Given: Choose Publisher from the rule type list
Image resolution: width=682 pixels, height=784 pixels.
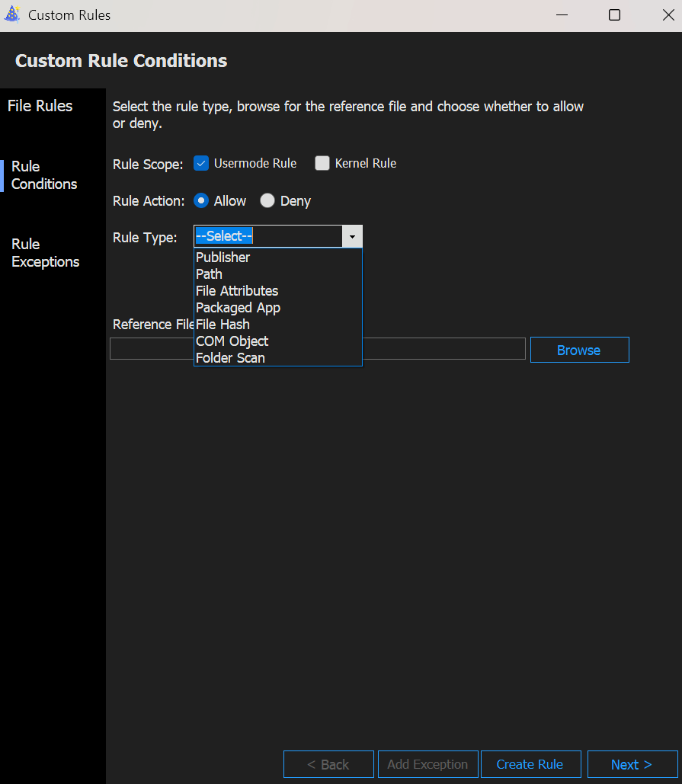Looking at the screenshot, I should pos(223,258).
